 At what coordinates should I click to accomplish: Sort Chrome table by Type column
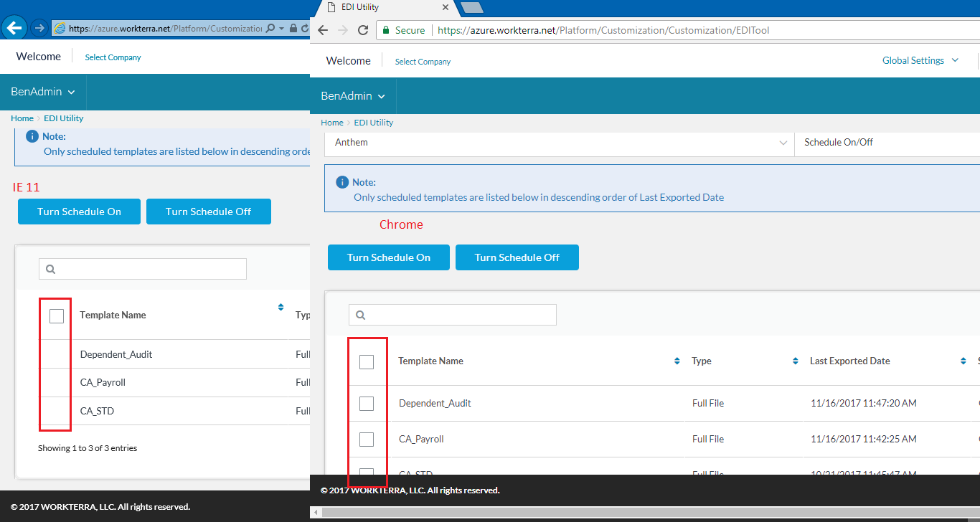click(x=795, y=361)
